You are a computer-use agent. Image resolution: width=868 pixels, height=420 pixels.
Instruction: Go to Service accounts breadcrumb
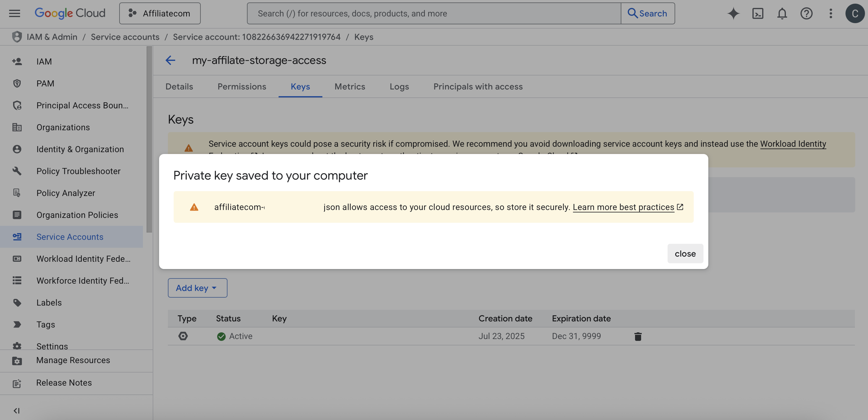coord(125,37)
